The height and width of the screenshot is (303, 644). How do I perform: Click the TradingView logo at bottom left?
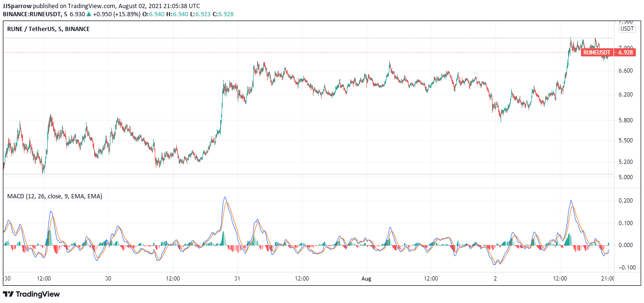click(x=32, y=294)
